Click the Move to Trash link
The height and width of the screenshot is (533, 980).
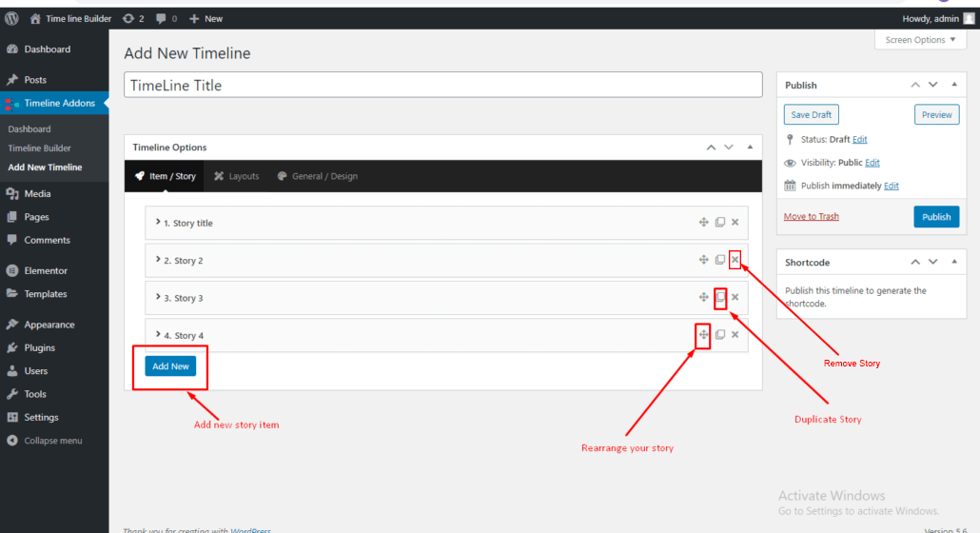pyautogui.click(x=811, y=217)
